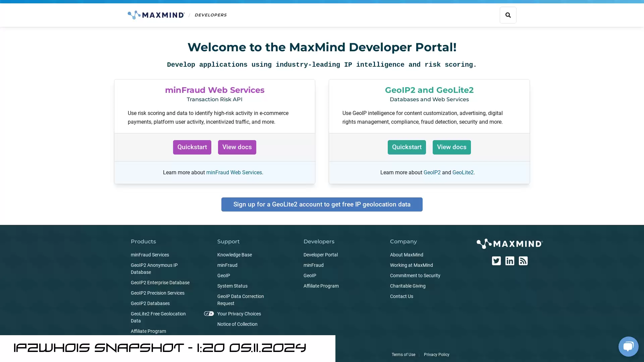Open minFraud Services under Products
The image size is (644, 362).
pyautogui.click(x=150, y=255)
